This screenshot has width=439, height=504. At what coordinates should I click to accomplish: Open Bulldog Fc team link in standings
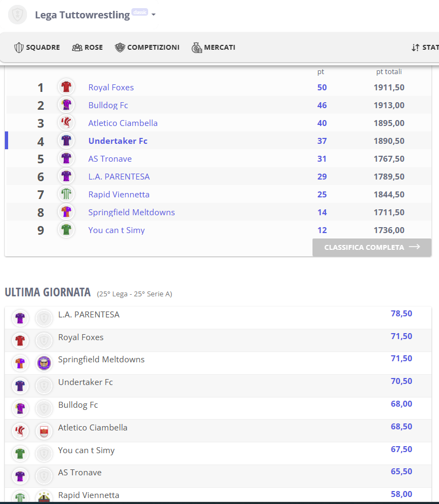point(108,105)
